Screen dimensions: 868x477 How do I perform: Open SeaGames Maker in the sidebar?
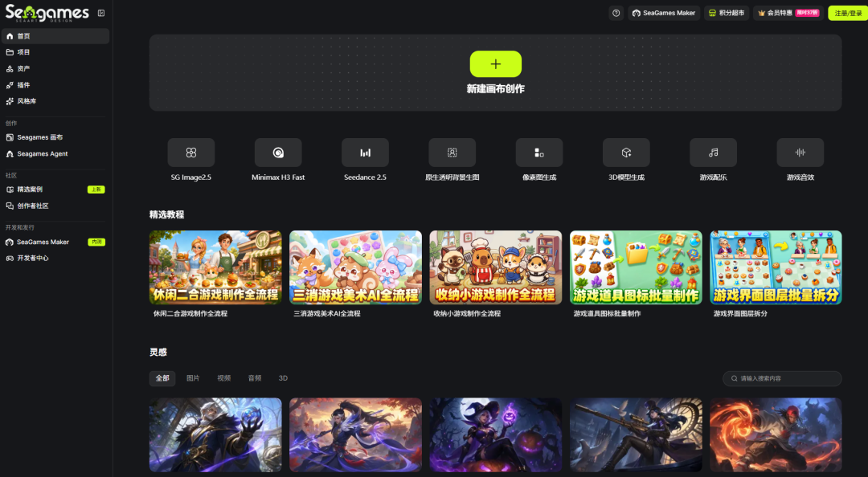[x=55, y=242]
